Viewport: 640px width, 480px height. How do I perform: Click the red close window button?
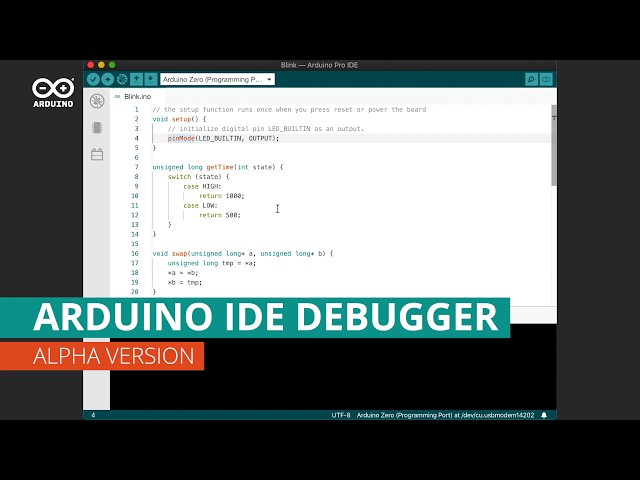pyautogui.click(x=91, y=65)
